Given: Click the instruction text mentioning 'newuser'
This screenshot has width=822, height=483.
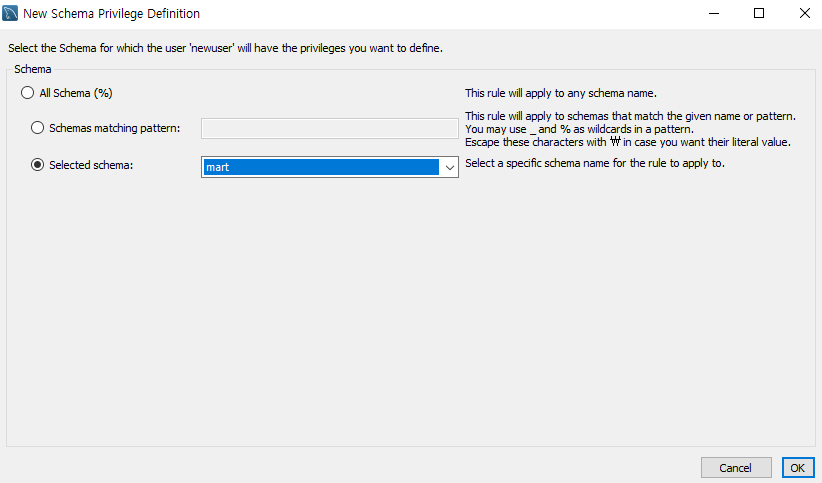Looking at the screenshot, I should pyautogui.click(x=225, y=48).
